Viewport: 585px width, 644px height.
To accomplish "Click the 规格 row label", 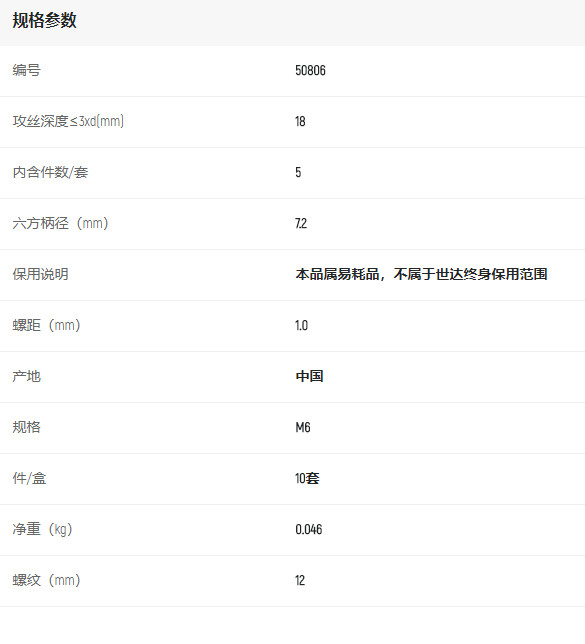I will pyautogui.click(x=26, y=427).
